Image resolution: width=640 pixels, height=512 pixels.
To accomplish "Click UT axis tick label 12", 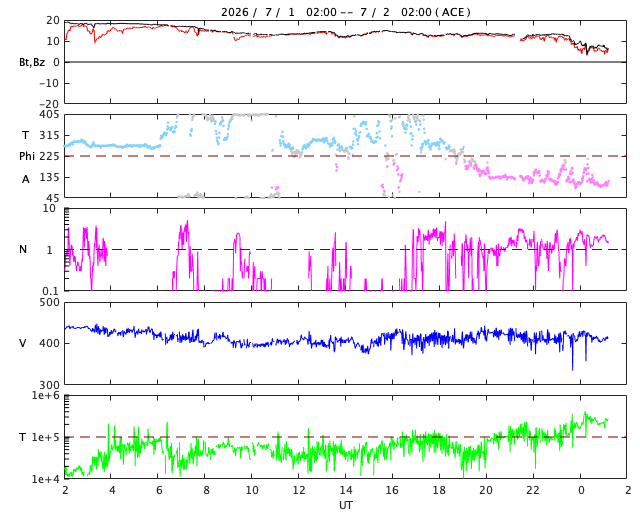I will [x=299, y=490].
